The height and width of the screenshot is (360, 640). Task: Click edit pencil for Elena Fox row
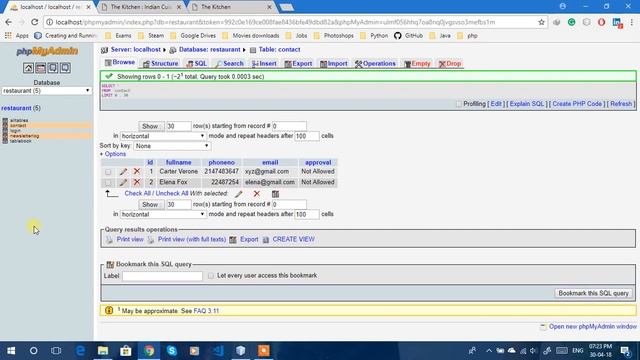123,182
